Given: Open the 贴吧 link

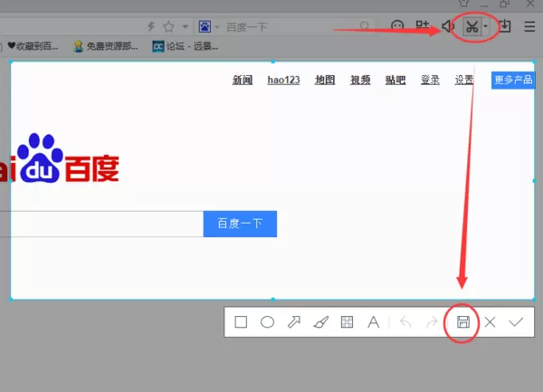Looking at the screenshot, I should click(x=395, y=80).
